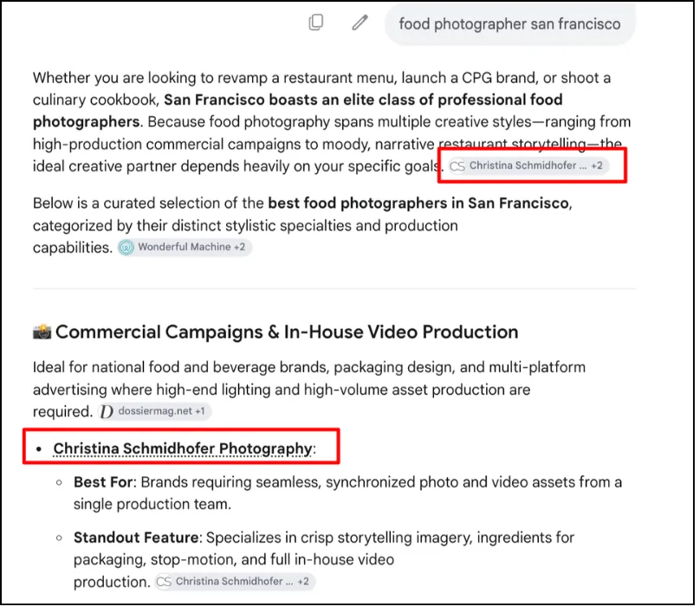Open the Wonderful Machine +2 source chip

coord(185,248)
